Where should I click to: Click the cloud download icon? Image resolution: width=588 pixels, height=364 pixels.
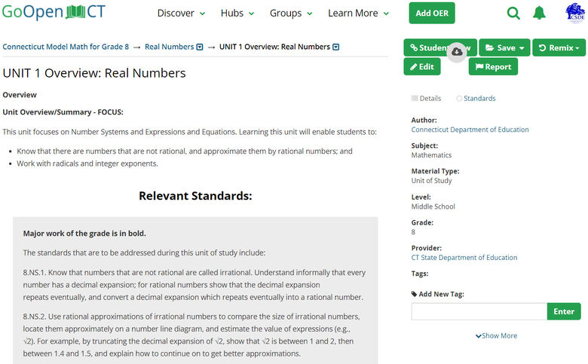tap(457, 52)
